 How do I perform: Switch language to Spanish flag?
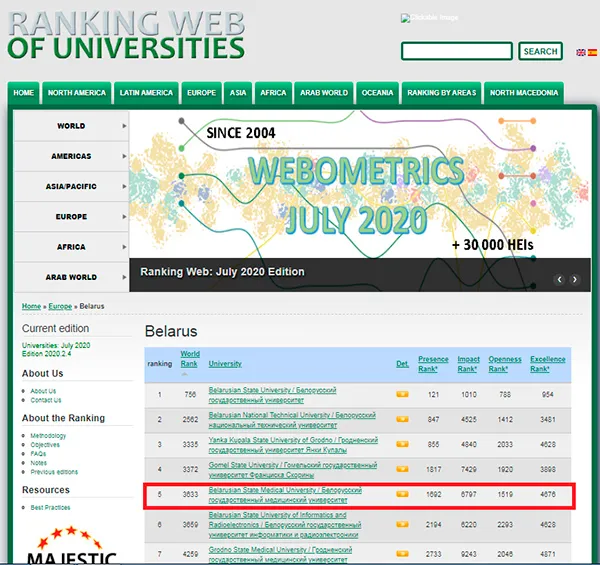[592, 52]
